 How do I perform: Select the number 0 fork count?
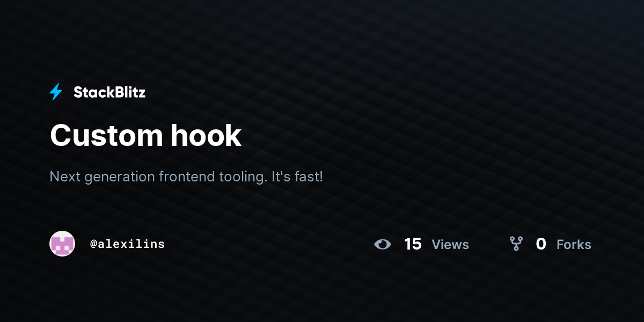pos(541,244)
